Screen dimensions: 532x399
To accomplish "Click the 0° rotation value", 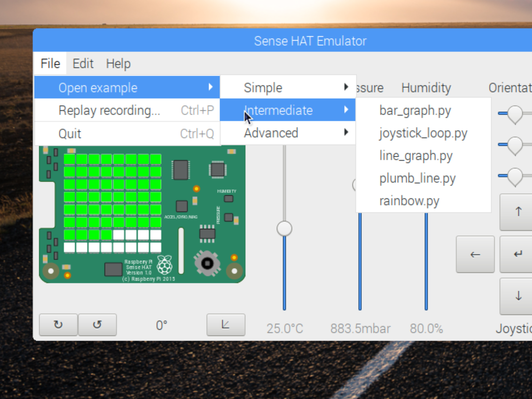I will pyautogui.click(x=162, y=325).
